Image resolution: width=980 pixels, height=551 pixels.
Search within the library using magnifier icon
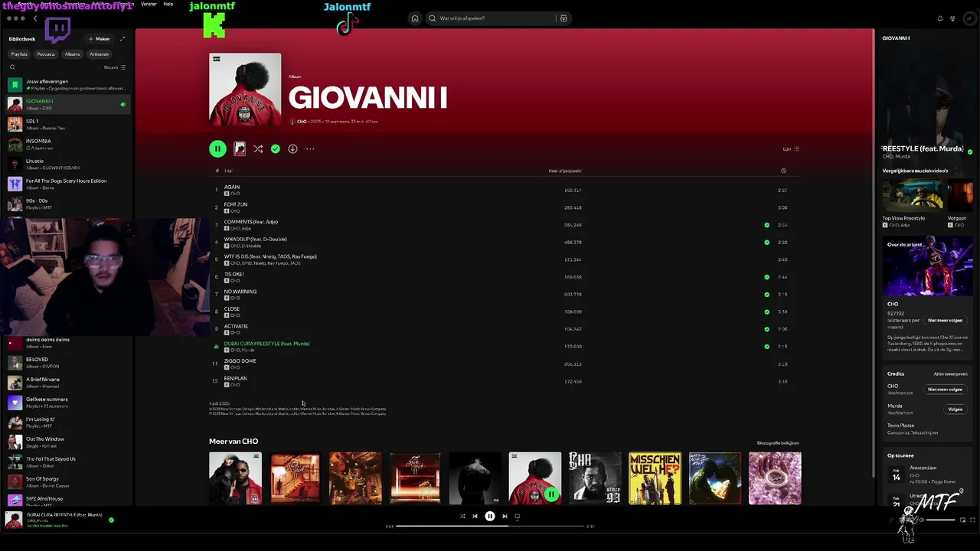(12, 67)
